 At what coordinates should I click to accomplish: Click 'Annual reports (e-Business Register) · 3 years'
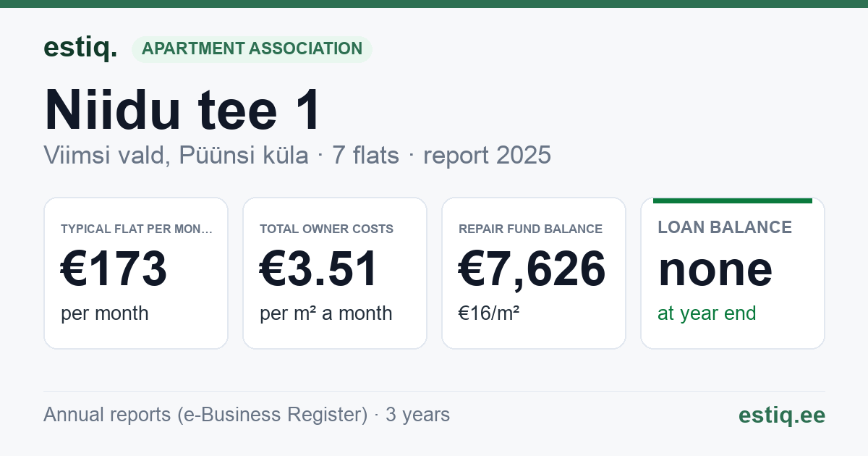247,415
